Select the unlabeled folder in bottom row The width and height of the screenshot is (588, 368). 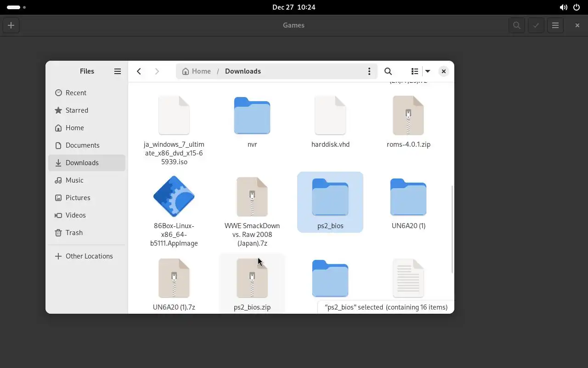[x=330, y=278]
